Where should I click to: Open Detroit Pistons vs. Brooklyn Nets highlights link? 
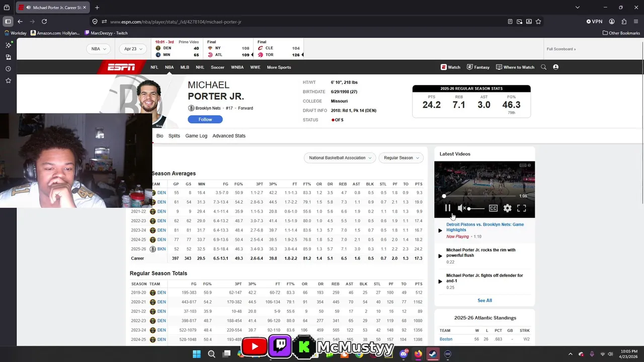[485, 227]
